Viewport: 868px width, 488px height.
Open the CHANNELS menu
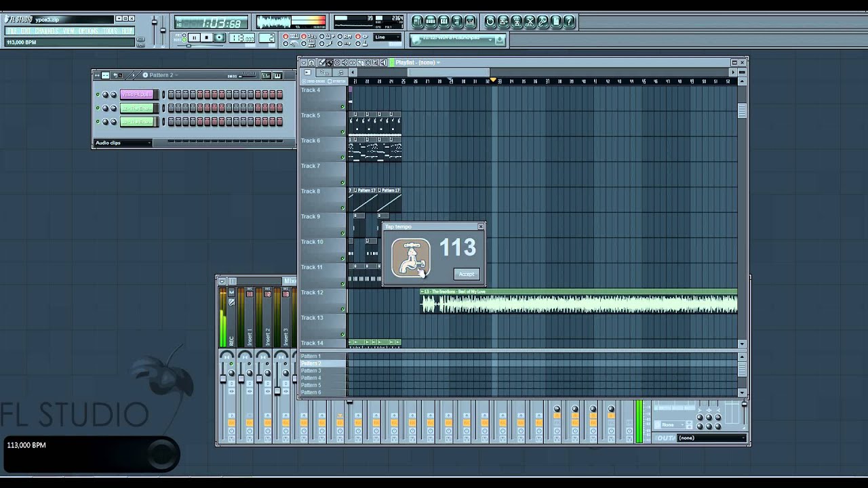click(x=47, y=30)
